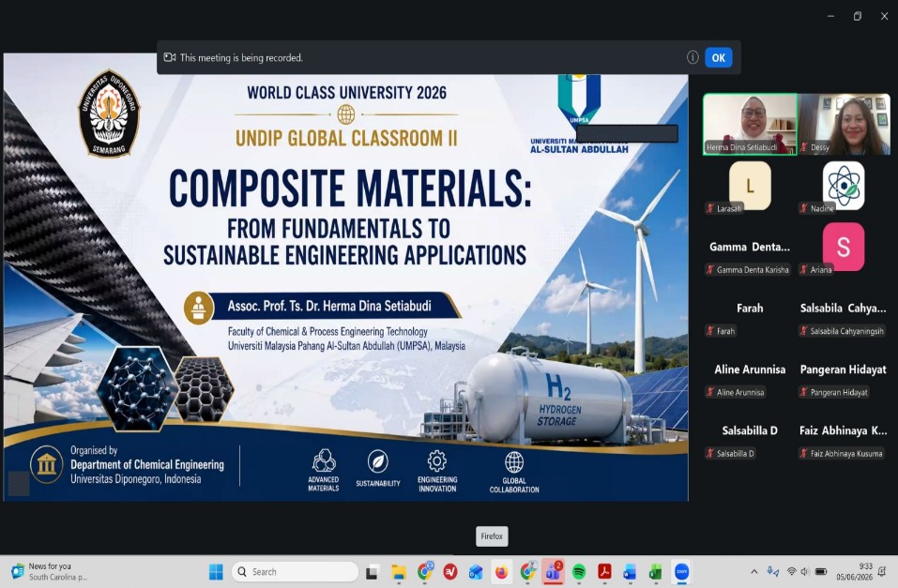This screenshot has width=898, height=588.
Task: Click the muted mic beside Farah's name label
Action: coord(710,331)
